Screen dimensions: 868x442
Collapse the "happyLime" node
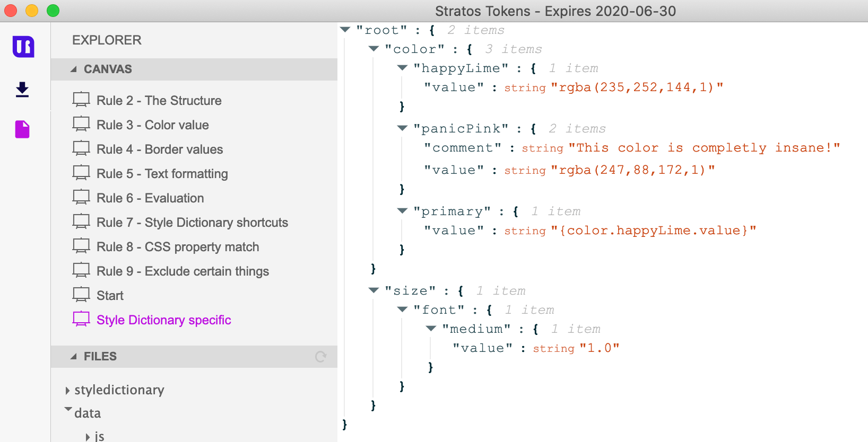pyautogui.click(x=403, y=68)
